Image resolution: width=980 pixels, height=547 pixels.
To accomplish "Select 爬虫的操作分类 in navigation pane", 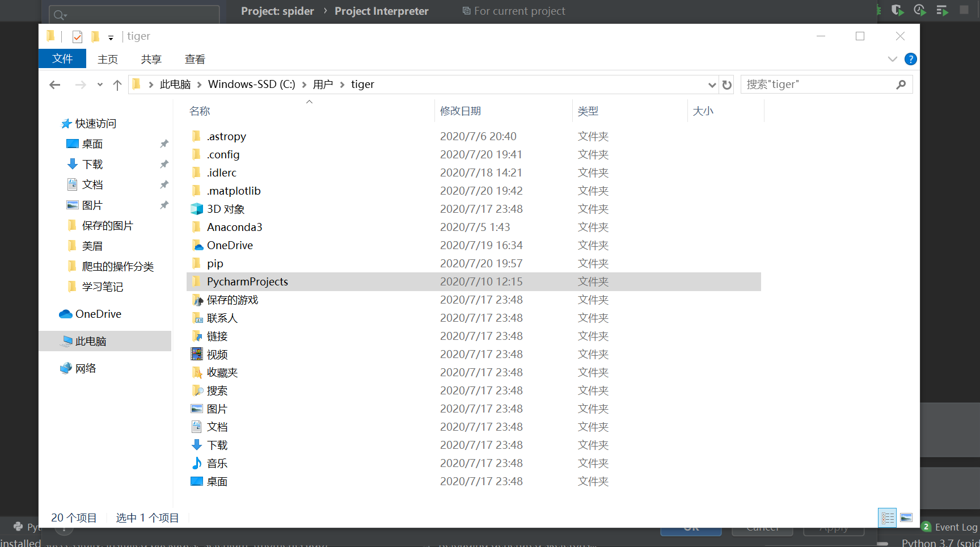I will point(117,267).
